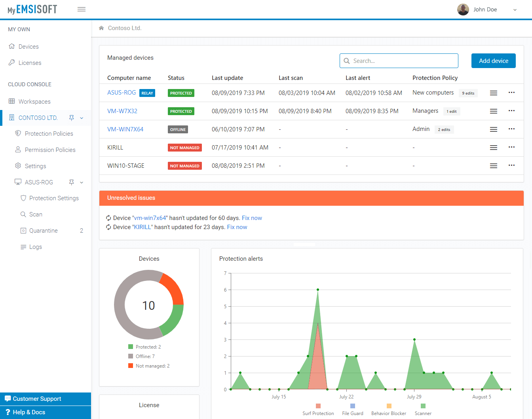Focus the device Search field
Screen dimensions: 532x419
click(399, 61)
